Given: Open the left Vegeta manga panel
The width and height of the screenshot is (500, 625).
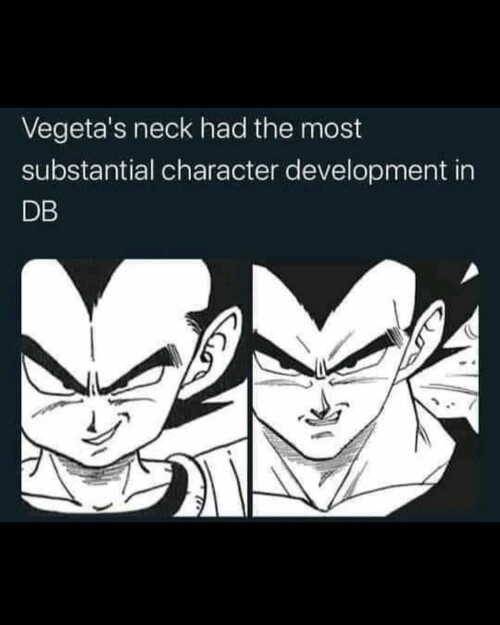Looking at the screenshot, I should pos(134,388).
